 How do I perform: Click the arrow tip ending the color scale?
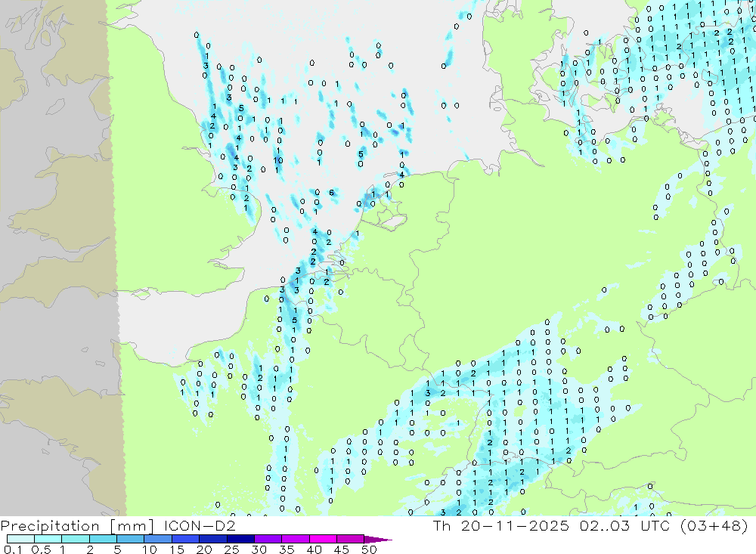[379, 540]
